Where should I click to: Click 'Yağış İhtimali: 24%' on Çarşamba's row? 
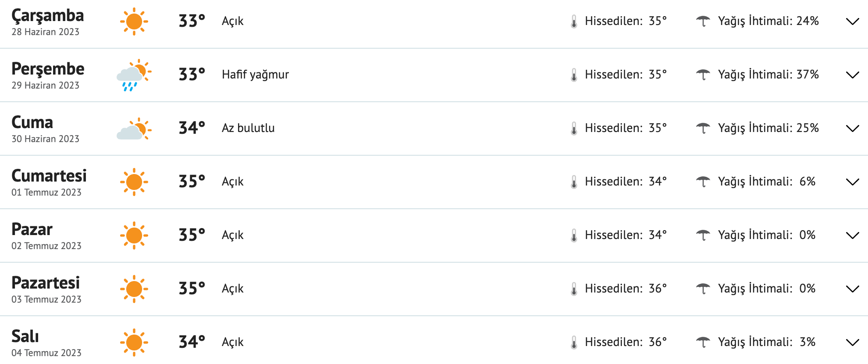pyautogui.click(x=768, y=21)
